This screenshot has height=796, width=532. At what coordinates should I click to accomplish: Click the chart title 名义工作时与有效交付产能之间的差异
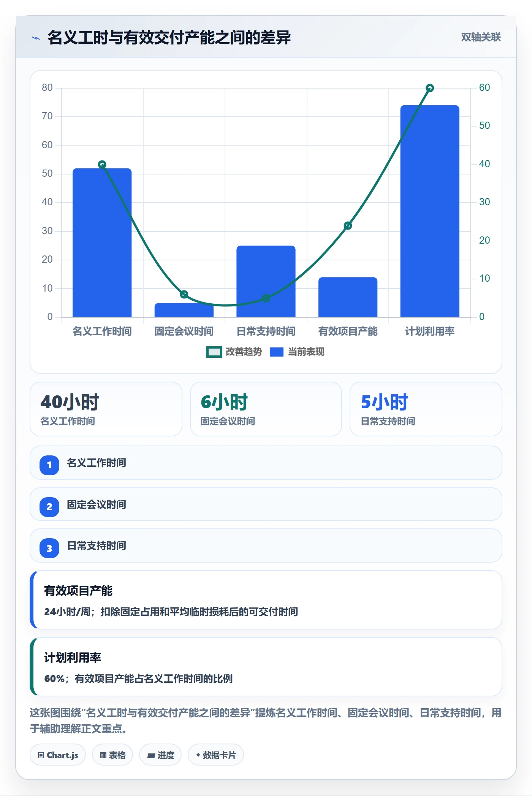click(169, 38)
